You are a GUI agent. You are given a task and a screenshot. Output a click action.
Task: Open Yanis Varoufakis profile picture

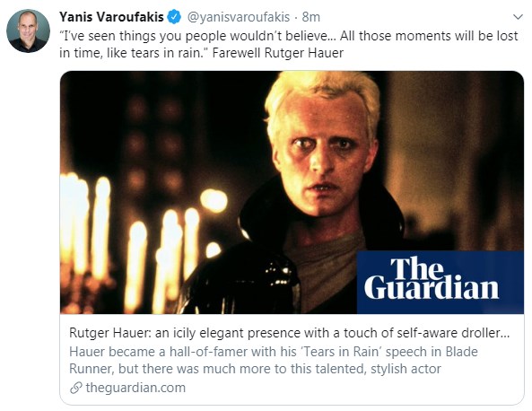[x=28, y=31]
